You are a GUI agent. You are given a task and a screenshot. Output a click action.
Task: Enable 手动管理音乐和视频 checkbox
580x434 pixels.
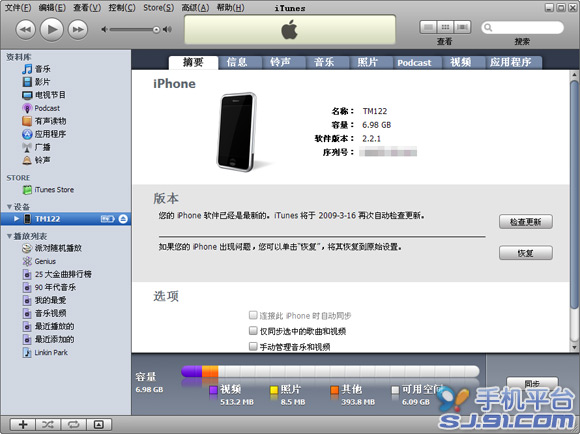click(x=253, y=346)
